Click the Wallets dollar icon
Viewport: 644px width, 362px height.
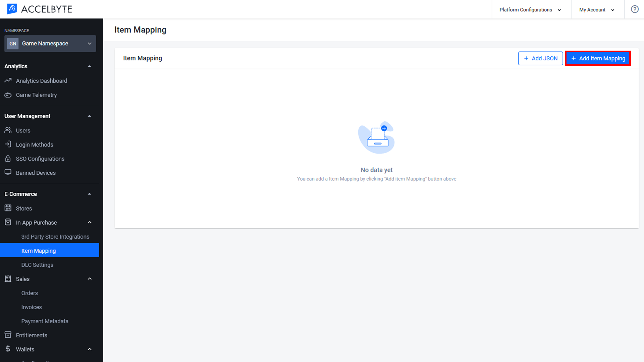(x=8, y=349)
